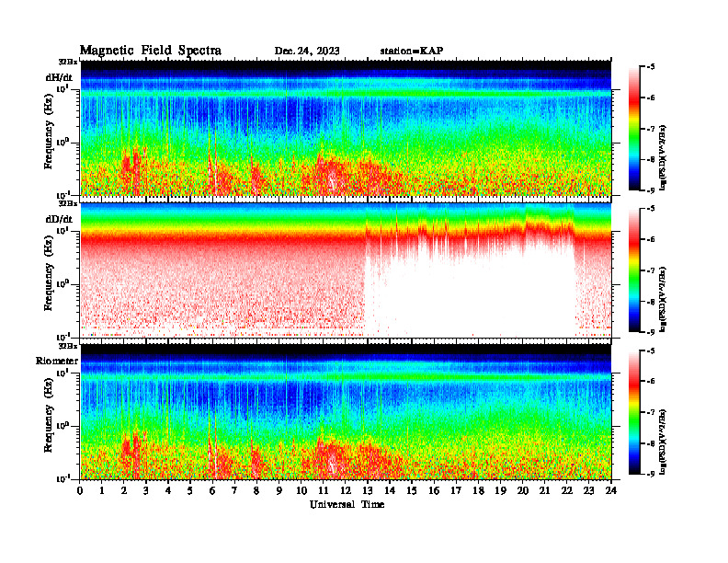Click hour "22" on the time axis
This screenshot has height=563, width=728.
(x=567, y=490)
